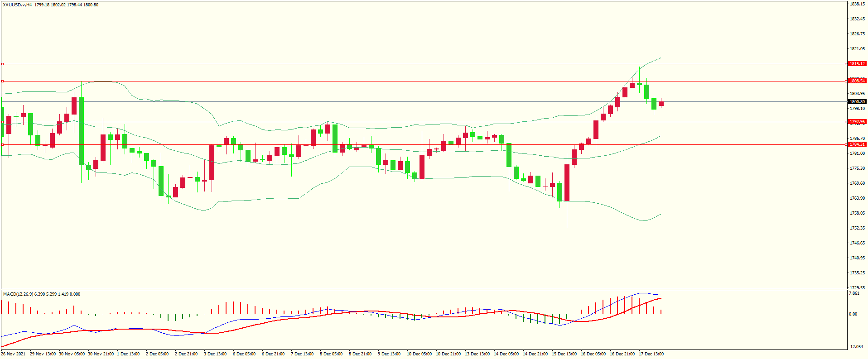Click the MACD scale zero value 0.00
The image size is (868, 359).
(853, 314)
